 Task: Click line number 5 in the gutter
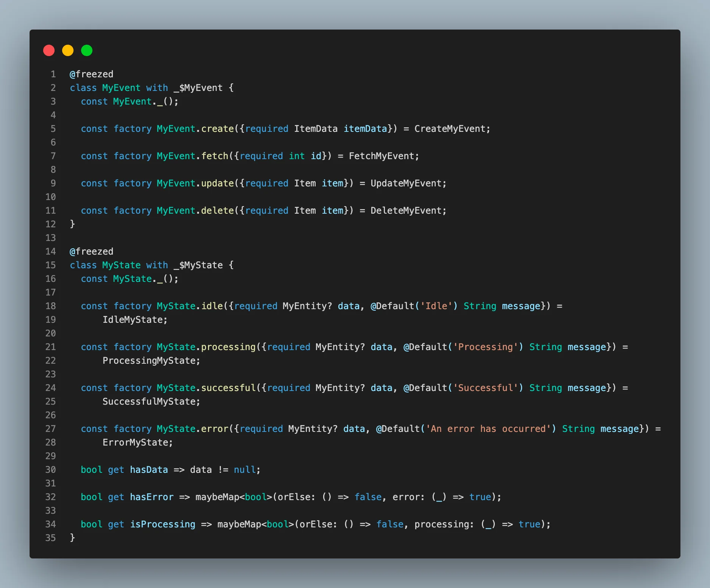[53, 129]
